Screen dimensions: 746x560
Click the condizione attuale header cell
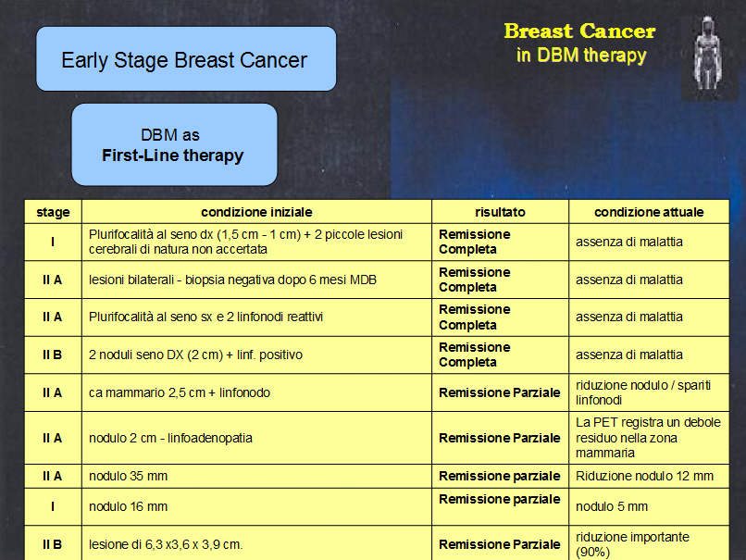pos(649,212)
